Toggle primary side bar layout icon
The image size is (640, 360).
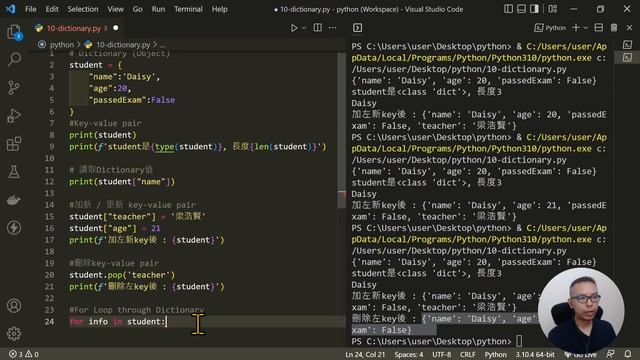point(508,9)
